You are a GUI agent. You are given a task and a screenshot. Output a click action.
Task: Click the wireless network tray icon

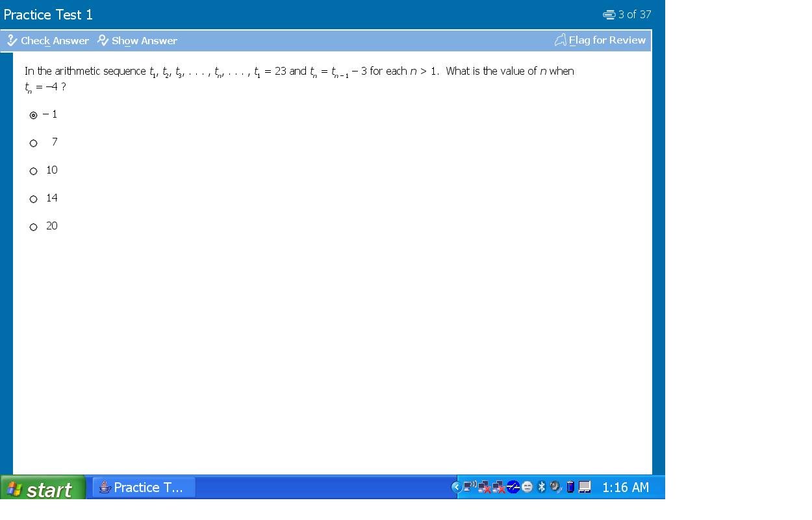[x=470, y=486]
